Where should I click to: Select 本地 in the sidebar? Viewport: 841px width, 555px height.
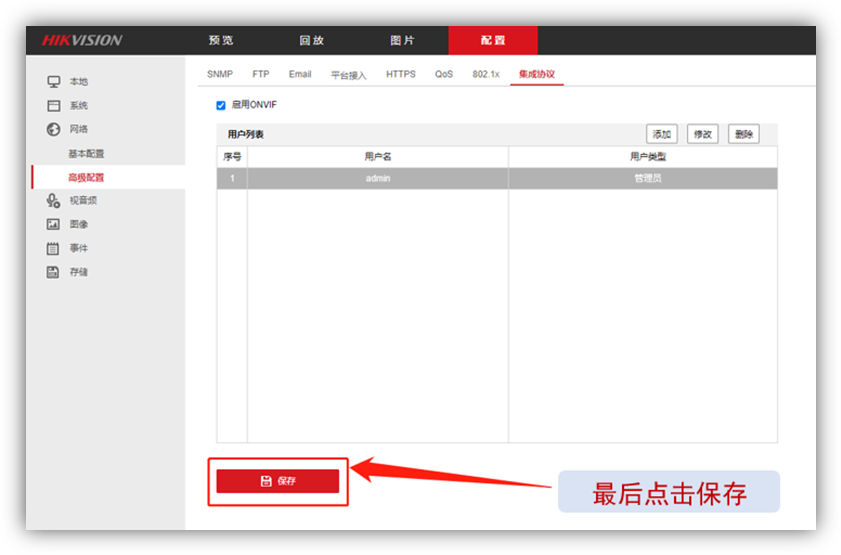79,82
